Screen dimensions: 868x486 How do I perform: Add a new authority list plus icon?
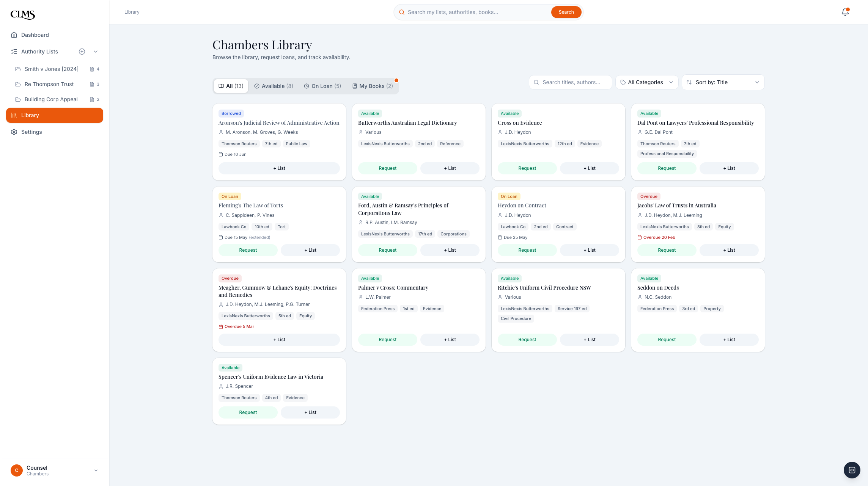point(82,52)
